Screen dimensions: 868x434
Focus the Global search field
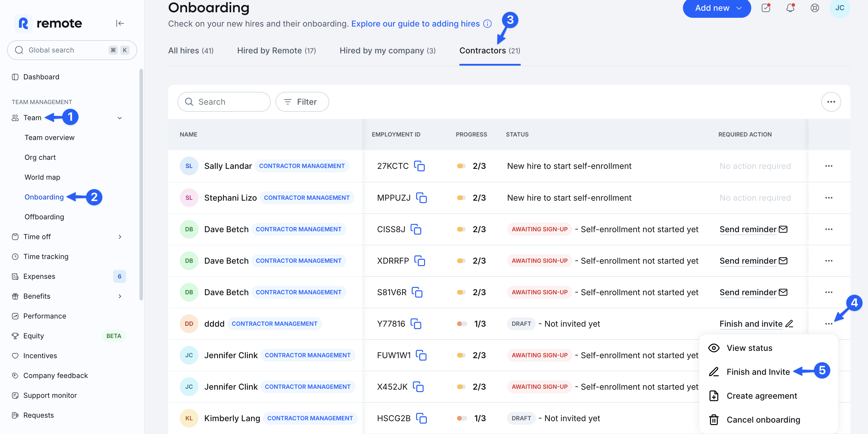pos(72,50)
